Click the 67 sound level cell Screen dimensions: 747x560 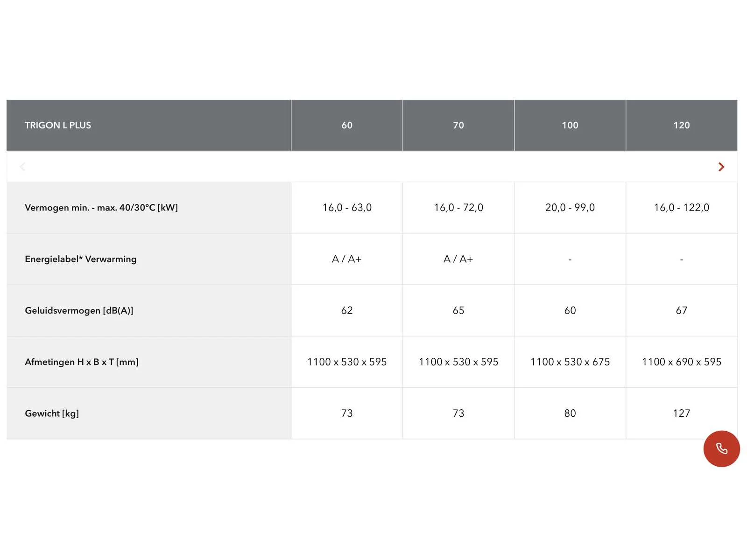682,311
